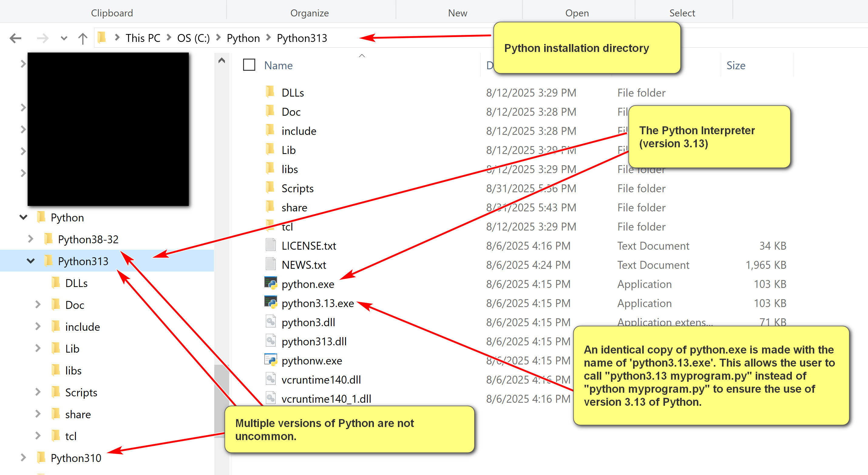This screenshot has height=475, width=868.
Task: Sort files by the Size column header
Action: point(736,65)
